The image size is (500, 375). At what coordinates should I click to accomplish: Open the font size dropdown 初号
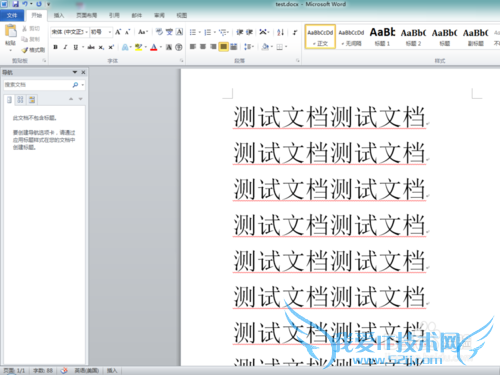tap(110, 32)
